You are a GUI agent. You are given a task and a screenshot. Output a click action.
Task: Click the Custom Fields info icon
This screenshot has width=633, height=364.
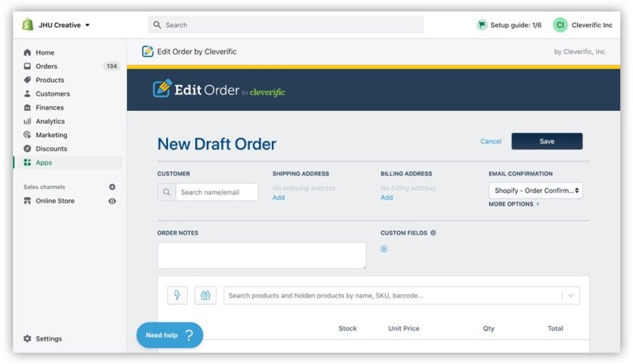coord(433,233)
